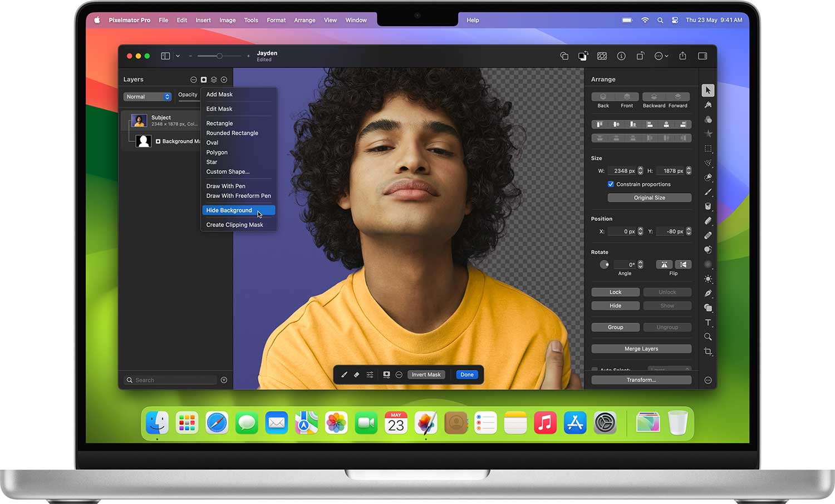Open the info icon in toolbar
Viewport: 835px width, 504px height.
tap(621, 56)
